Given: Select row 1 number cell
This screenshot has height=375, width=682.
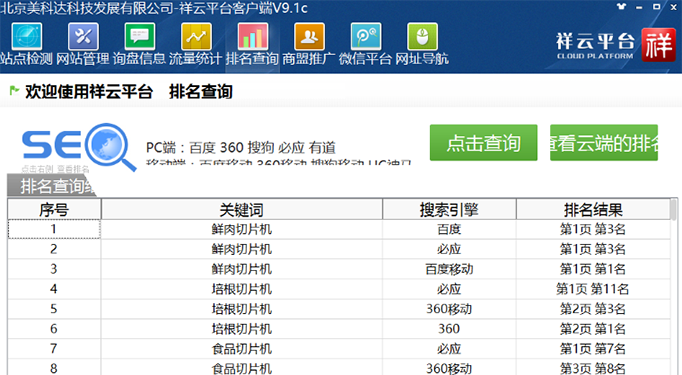Looking at the screenshot, I should [54, 229].
